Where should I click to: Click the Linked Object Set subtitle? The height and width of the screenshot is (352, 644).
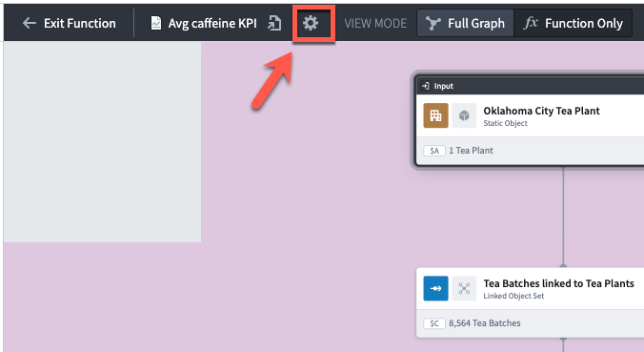[x=513, y=296]
